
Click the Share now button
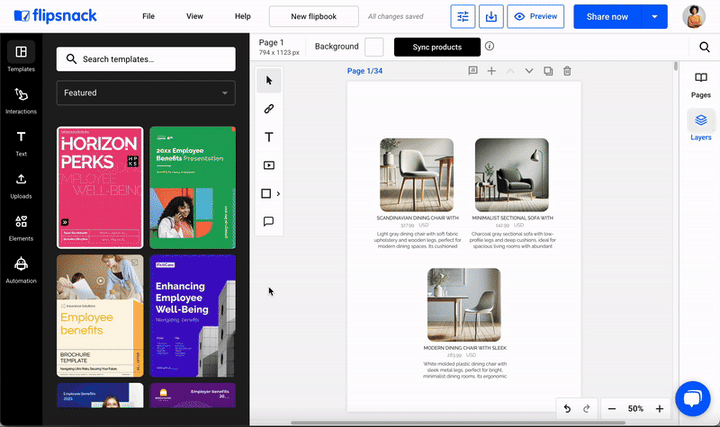[607, 17]
